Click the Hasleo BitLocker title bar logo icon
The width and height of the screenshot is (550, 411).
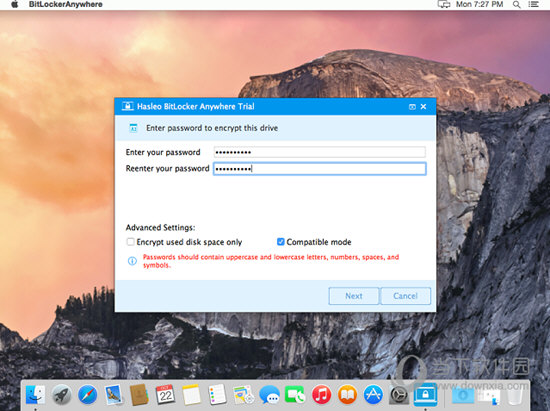click(127, 106)
